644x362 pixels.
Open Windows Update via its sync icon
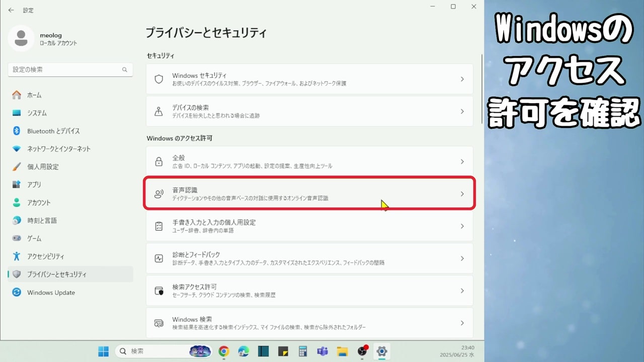tap(17, 293)
